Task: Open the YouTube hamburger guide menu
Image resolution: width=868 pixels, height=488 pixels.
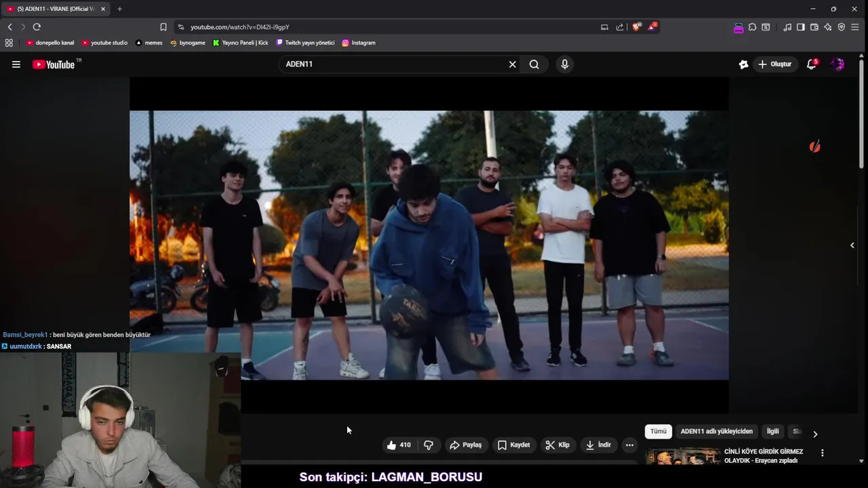Action: (16, 64)
